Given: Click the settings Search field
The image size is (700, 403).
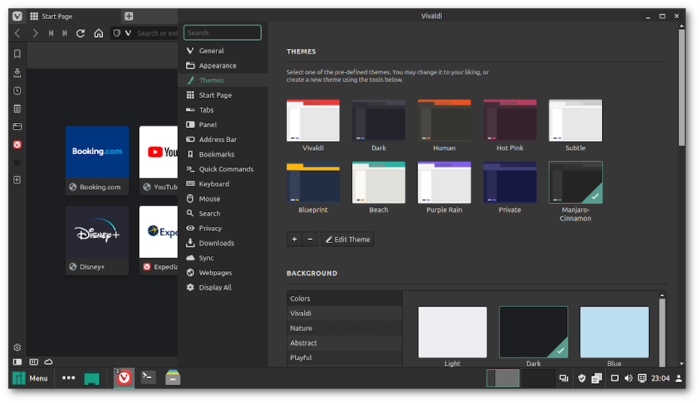Looking at the screenshot, I should click(x=222, y=33).
